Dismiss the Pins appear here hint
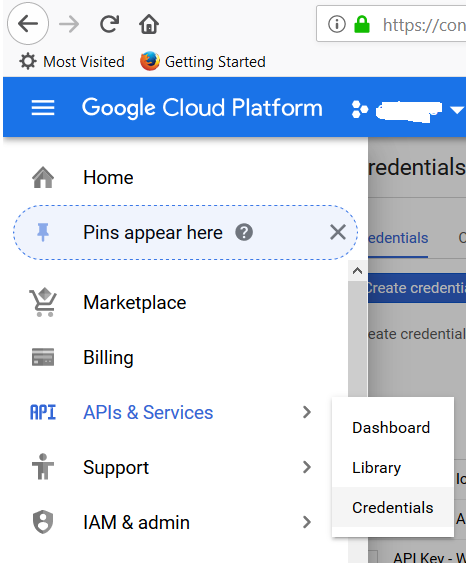The image size is (466, 565). [x=338, y=232]
